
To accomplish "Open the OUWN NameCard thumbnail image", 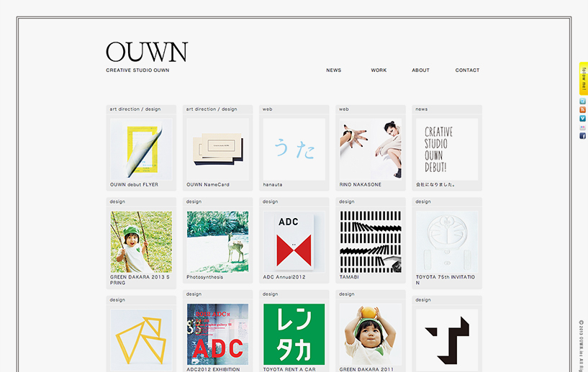I will click(x=217, y=149).
